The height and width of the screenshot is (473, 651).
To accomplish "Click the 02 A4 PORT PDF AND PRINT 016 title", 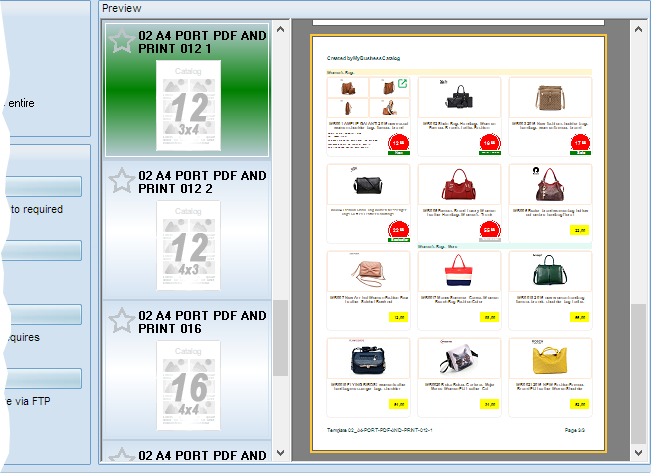I will [202, 322].
